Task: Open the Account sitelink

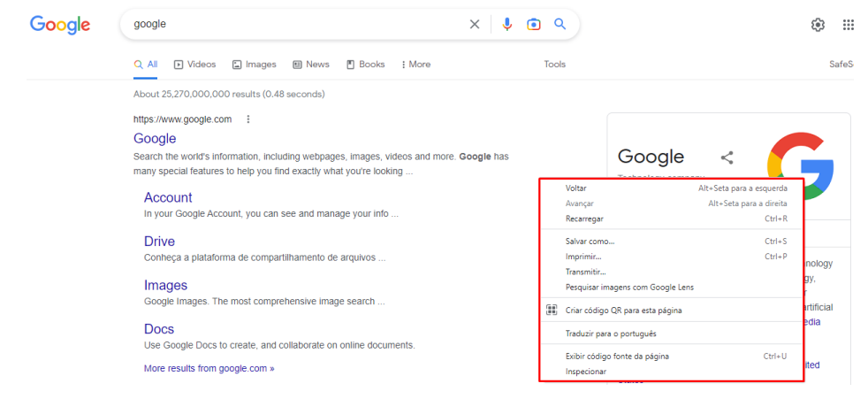Action: coord(168,197)
